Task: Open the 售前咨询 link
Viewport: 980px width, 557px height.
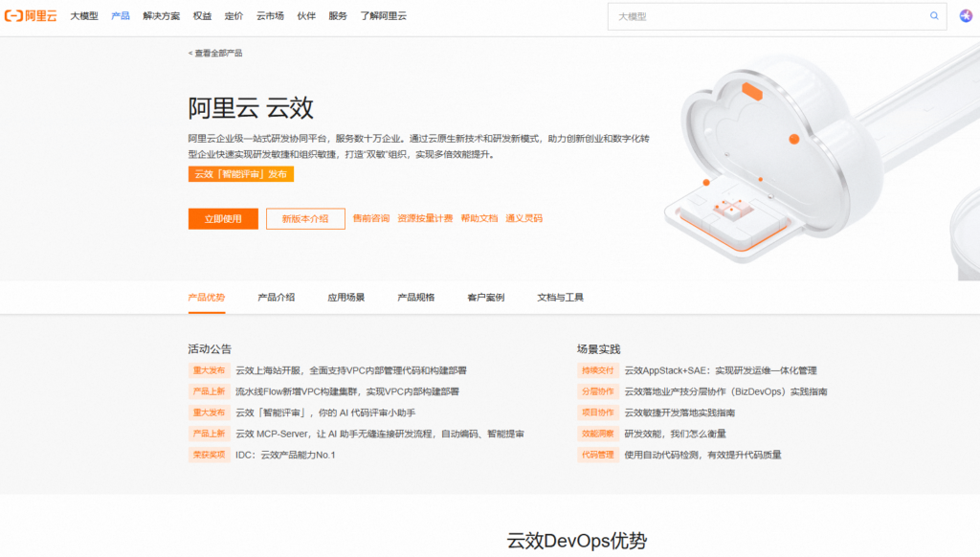Action: pyautogui.click(x=371, y=218)
